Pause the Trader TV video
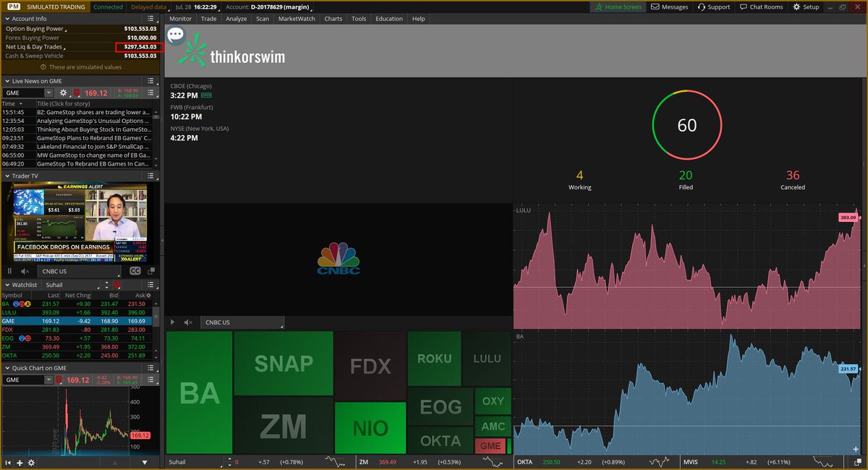 [9, 271]
